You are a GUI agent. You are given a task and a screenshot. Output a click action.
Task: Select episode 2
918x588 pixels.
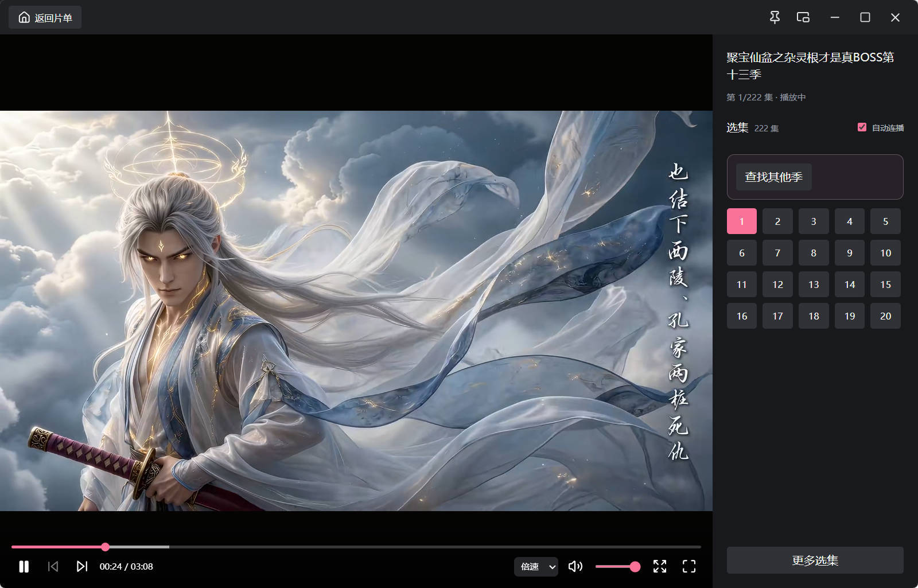click(777, 221)
